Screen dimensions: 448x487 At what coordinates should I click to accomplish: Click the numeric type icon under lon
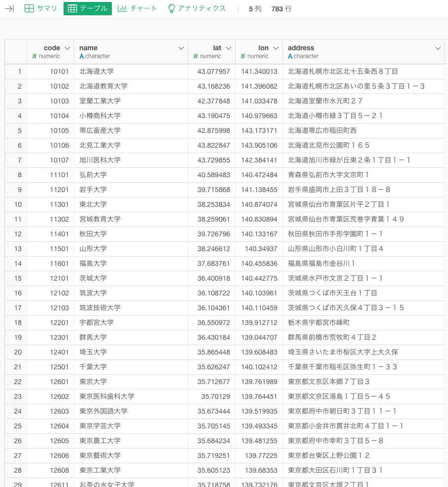click(243, 56)
